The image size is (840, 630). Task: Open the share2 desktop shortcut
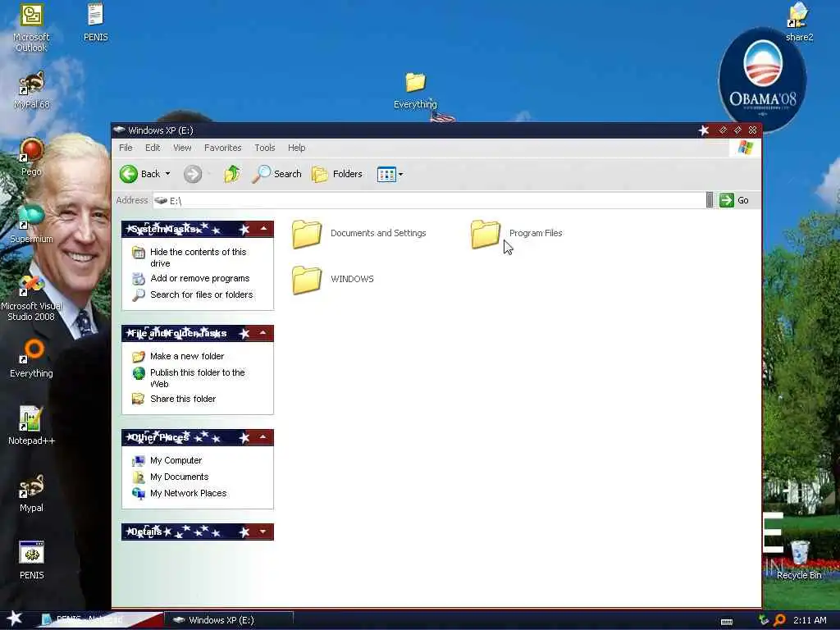coord(799,22)
